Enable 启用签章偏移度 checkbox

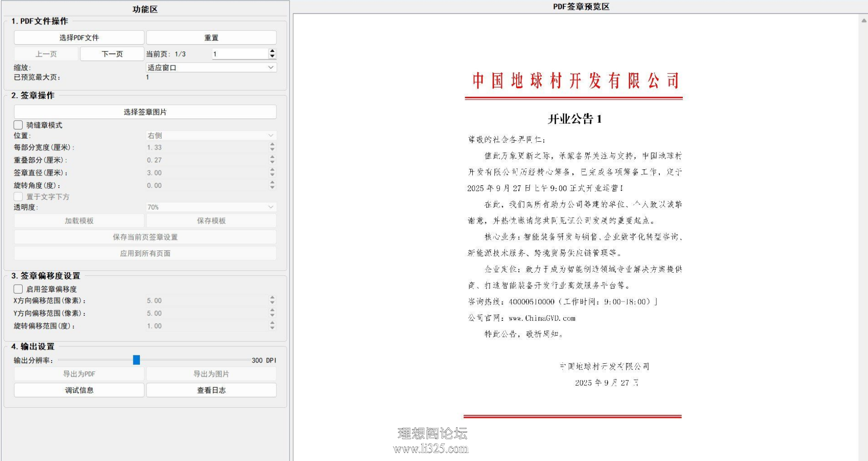(x=18, y=289)
